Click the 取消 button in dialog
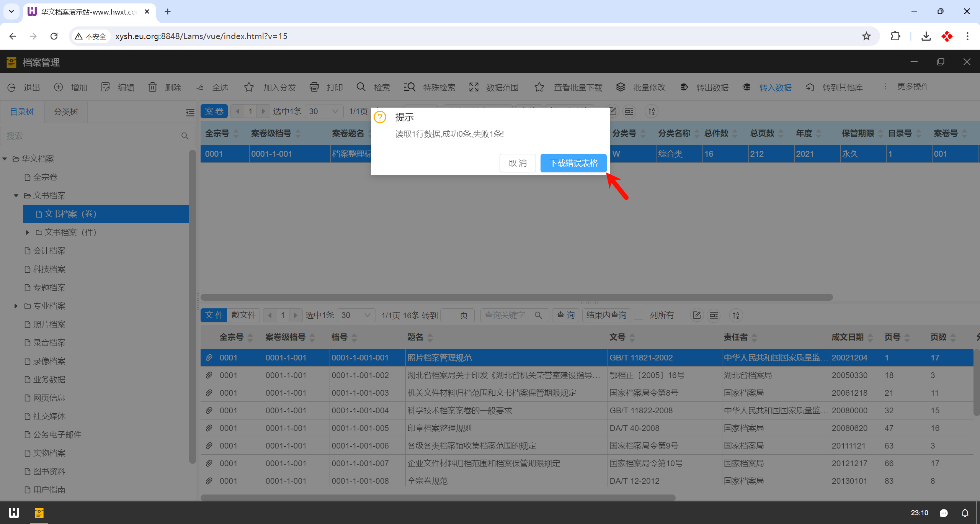Viewport: 980px width, 524px height. click(518, 163)
